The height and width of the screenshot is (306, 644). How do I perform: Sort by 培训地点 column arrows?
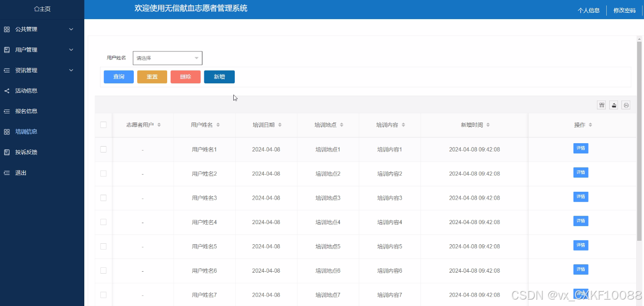tap(342, 125)
